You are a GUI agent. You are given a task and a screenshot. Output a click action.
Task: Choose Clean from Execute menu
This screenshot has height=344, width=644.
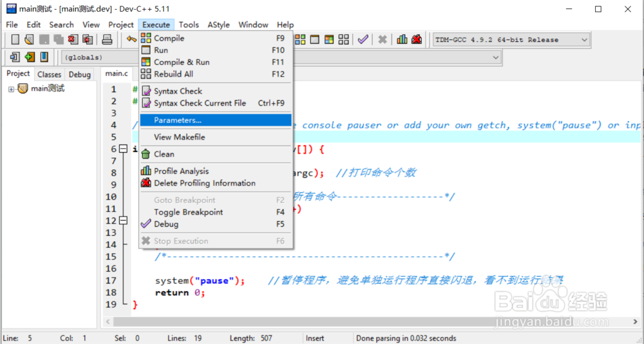pyautogui.click(x=216, y=154)
